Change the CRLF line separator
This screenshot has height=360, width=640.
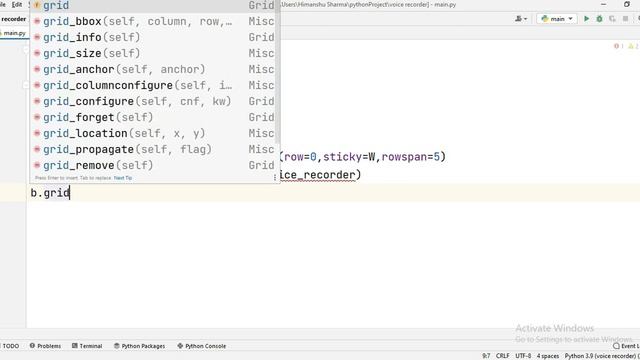tap(502, 356)
